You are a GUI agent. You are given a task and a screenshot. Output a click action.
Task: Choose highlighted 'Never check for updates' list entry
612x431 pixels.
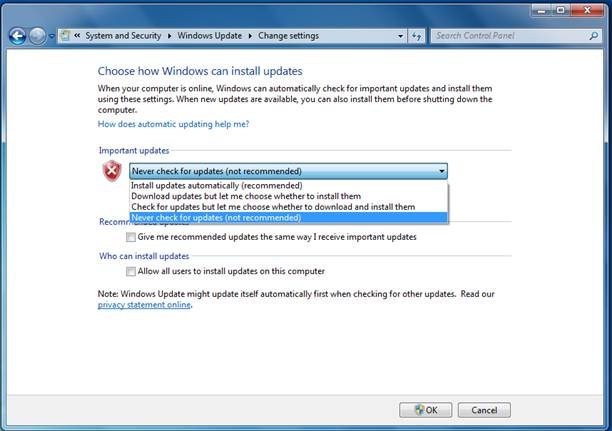[288, 217]
